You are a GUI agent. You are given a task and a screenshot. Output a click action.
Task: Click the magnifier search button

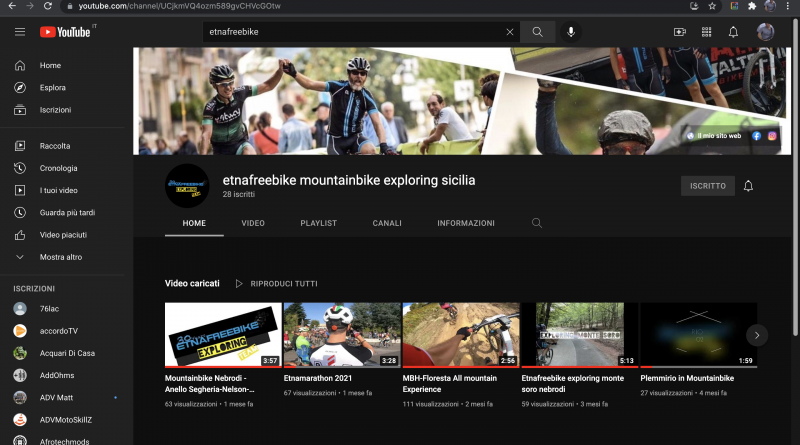pyautogui.click(x=538, y=32)
